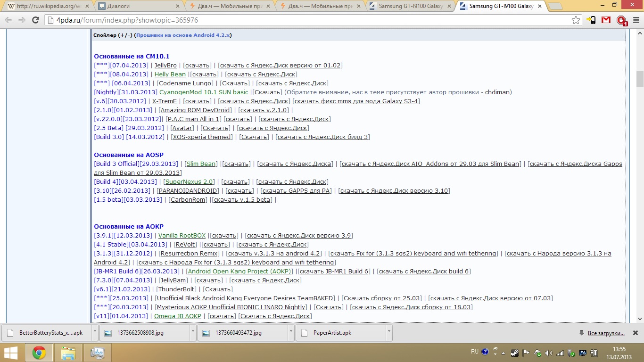The width and height of the screenshot is (644, 362).
Task: Open Steam from the system tray
Action: click(515, 353)
